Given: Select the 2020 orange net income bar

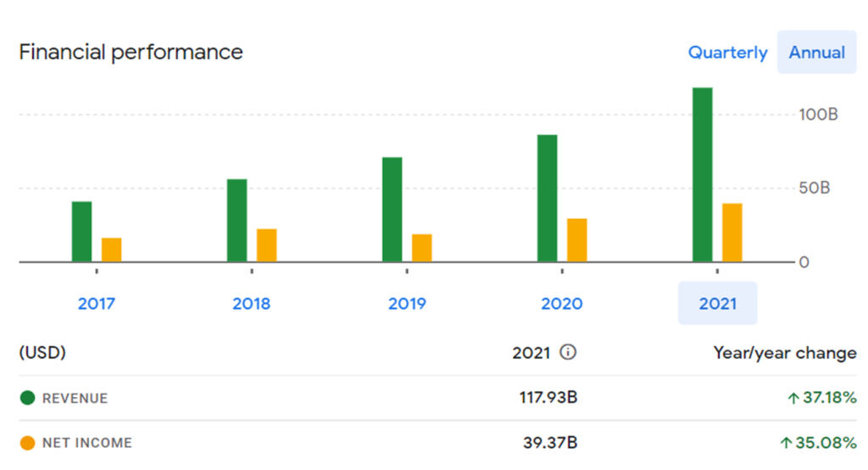Looking at the screenshot, I should tap(577, 240).
